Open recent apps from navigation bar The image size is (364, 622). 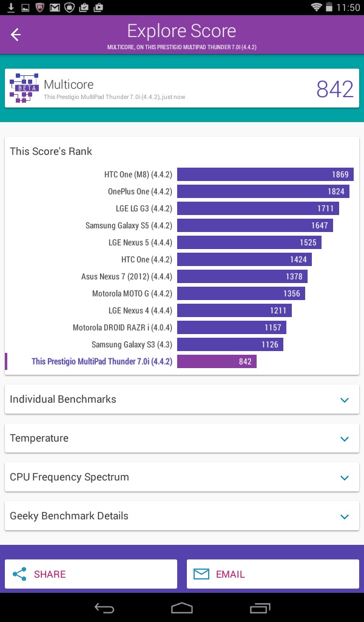coord(260,607)
